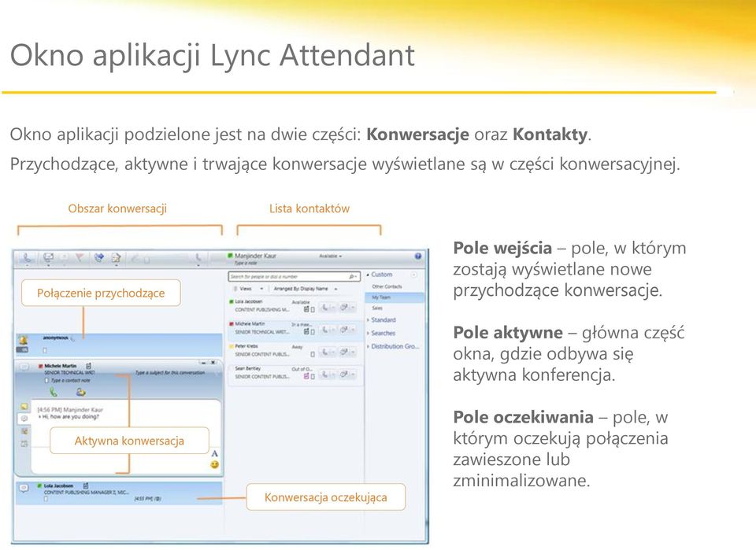Click the ringing bell incoming call icon

pos(23,341)
